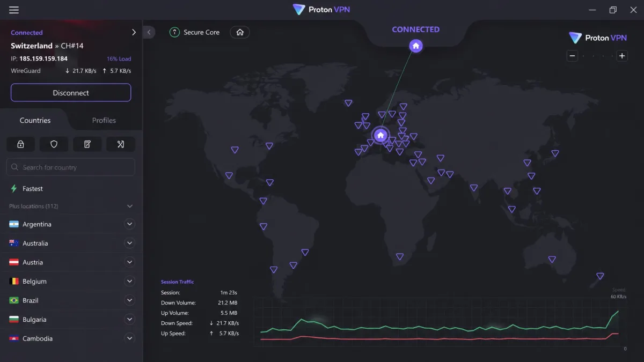Viewport: 644px width, 362px height.
Task: Expand Austria server list
Action: (129, 262)
